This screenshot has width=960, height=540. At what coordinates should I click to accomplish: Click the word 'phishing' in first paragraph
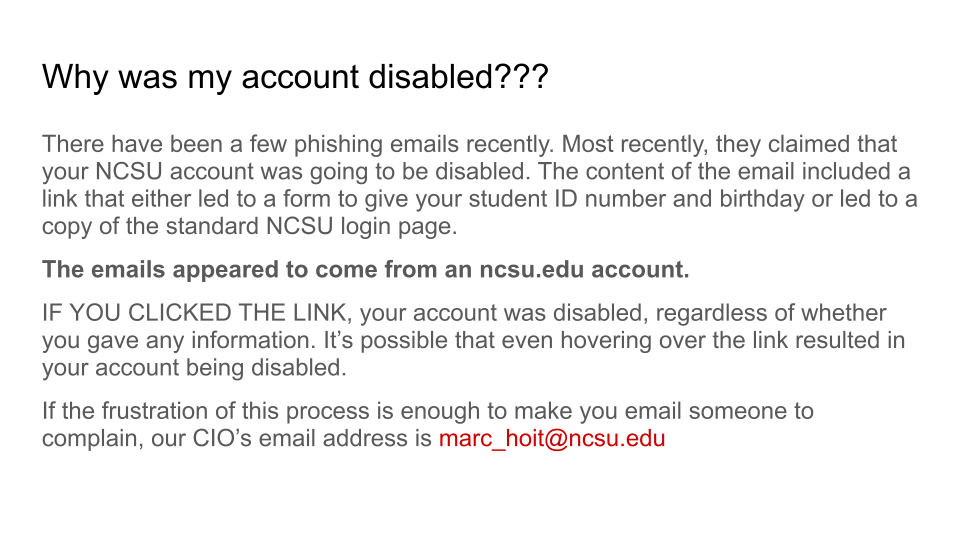click(338, 144)
